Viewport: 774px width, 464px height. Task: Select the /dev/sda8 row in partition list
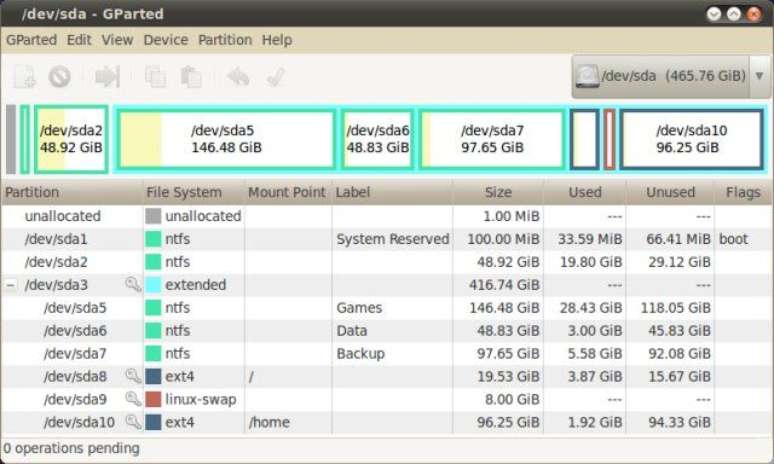coord(387,376)
